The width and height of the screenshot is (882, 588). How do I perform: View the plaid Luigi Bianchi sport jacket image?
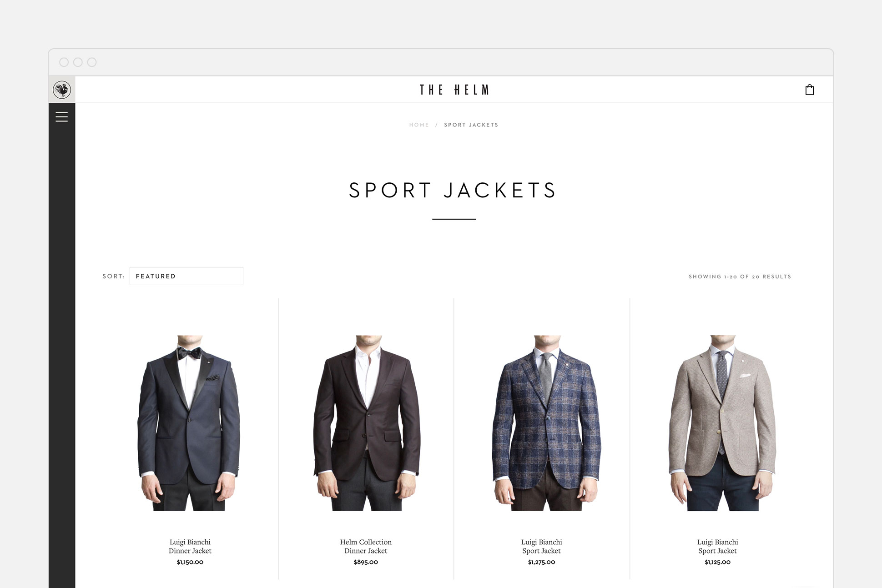pyautogui.click(x=546, y=423)
